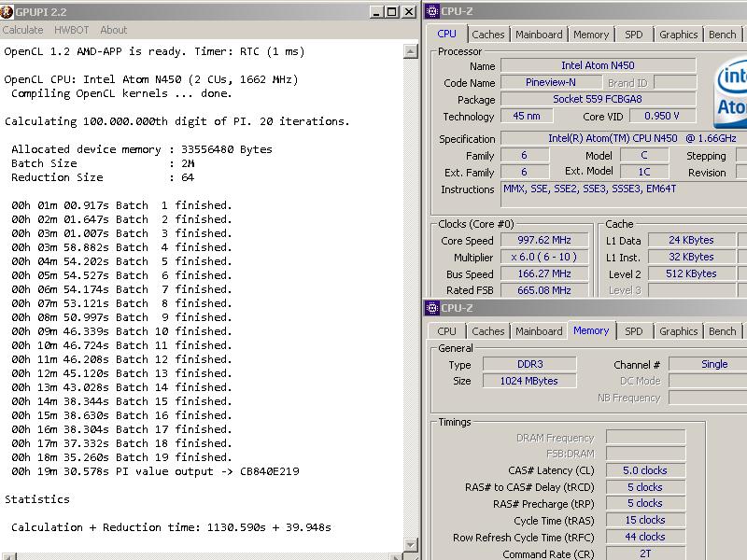Switch to Graphics tab in upper CPU-Z window
The height and width of the screenshot is (560, 747).
point(679,35)
